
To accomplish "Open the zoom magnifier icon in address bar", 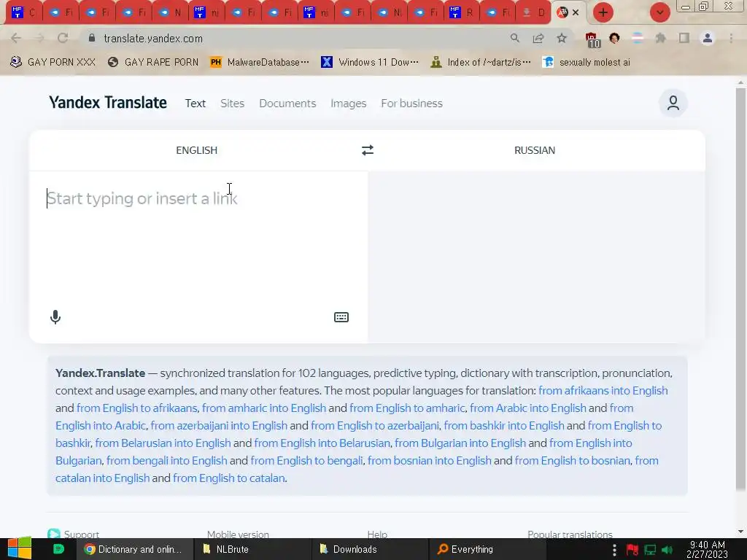I will (514, 38).
